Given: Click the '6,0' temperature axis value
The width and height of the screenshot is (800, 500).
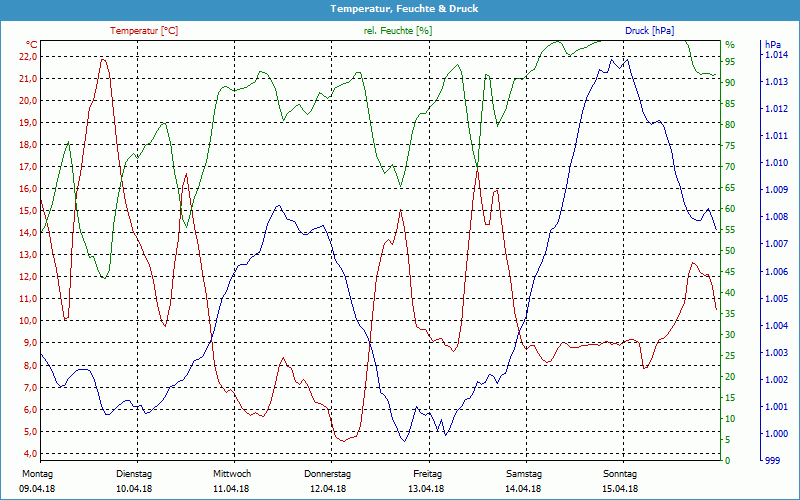Looking at the screenshot, I should click(30, 410).
